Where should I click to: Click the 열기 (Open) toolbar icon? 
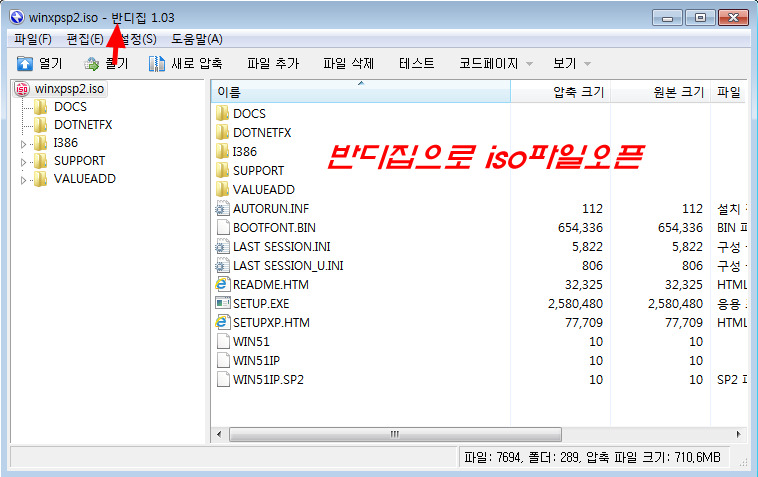coord(25,63)
